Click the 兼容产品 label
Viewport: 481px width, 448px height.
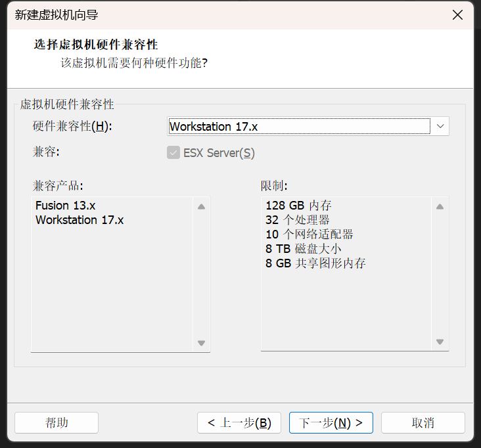(x=58, y=185)
